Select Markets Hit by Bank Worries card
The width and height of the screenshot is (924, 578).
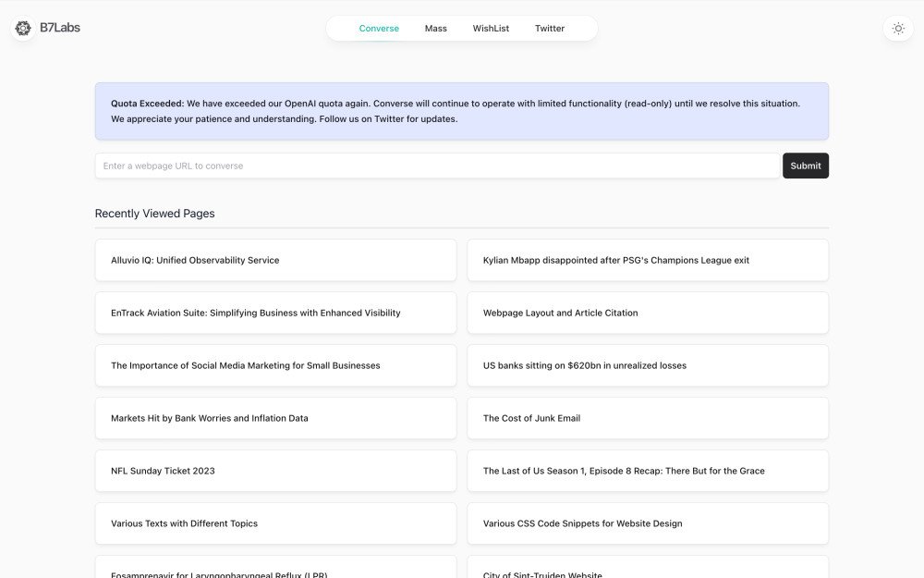(x=275, y=419)
